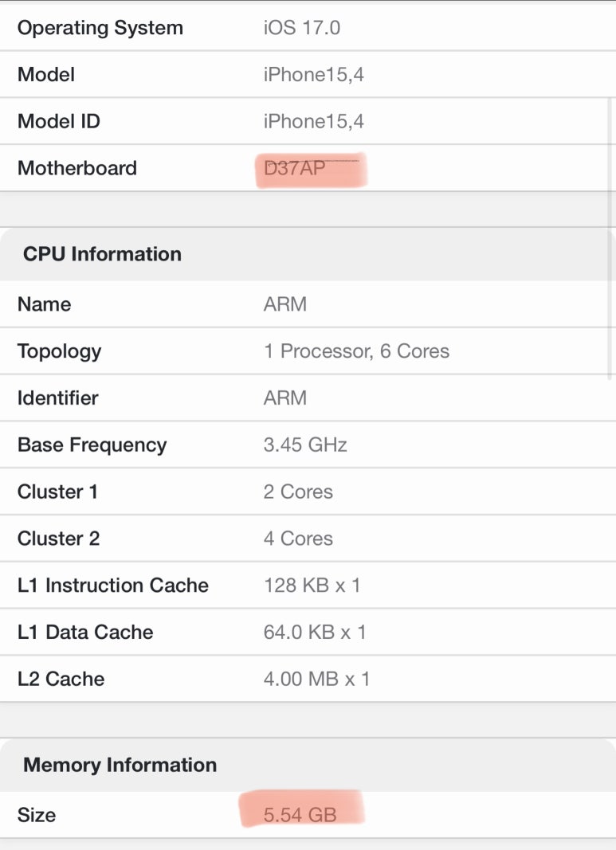Tap the highlighted 5.54 GB memory size
Screen dimensions: 616x850
click(x=300, y=815)
